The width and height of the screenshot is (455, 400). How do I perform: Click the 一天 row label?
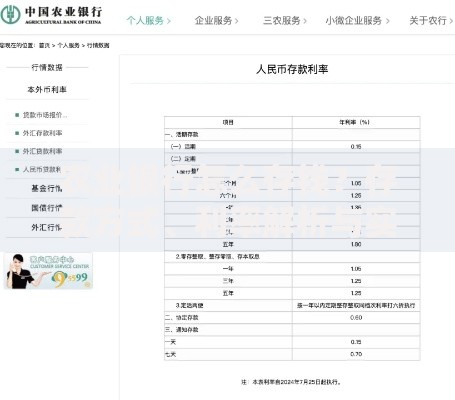171,342
